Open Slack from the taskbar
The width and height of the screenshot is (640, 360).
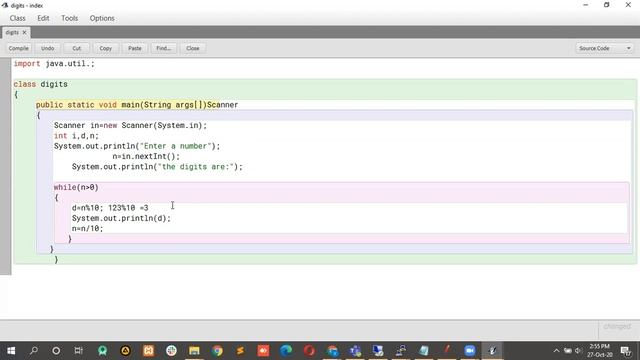[x=171, y=351]
